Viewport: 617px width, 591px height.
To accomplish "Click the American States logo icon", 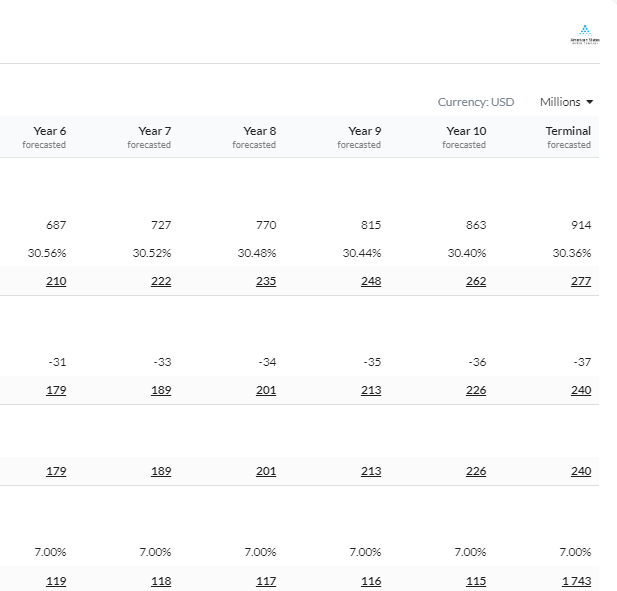I will [585, 34].
